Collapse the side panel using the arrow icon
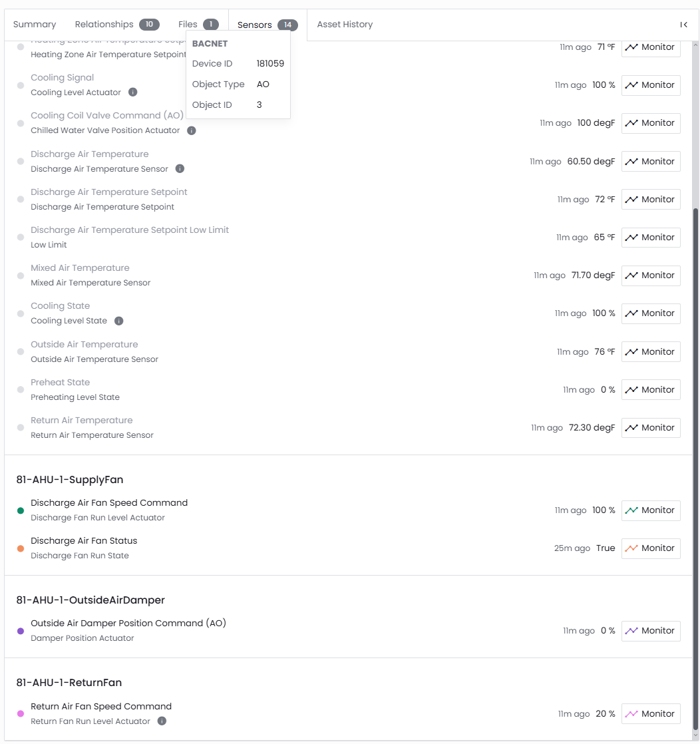 [x=683, y=25]
